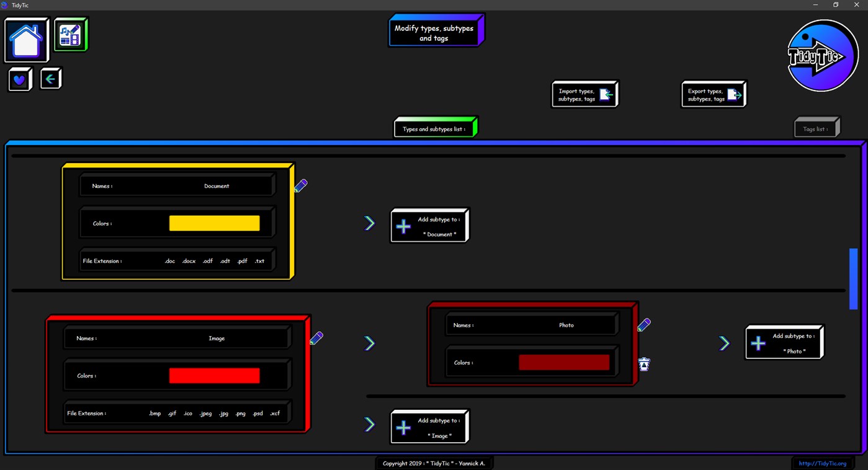This screenshot has width=868, height=470.
Task: Edit the Photo subtype with the pencil icon
Action: [644, 324]
